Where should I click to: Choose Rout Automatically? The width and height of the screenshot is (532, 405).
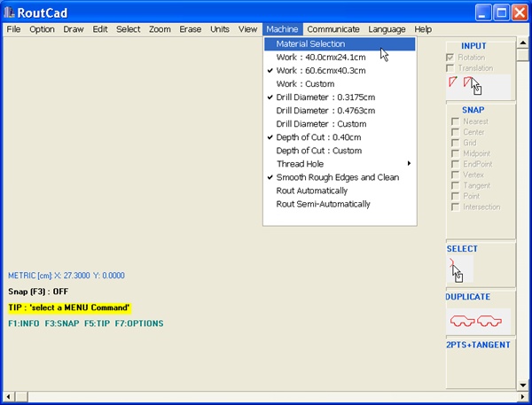[x=340, y=191]
